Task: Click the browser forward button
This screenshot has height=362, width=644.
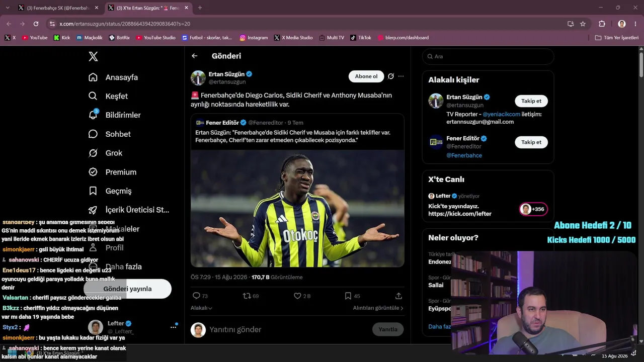Action: [x=22, y=24]
